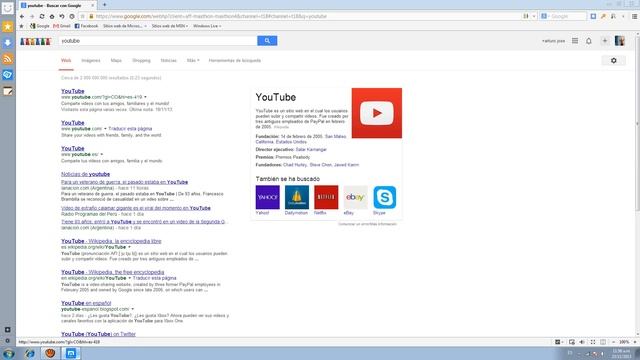Go to the browser home page

[52, 16]
